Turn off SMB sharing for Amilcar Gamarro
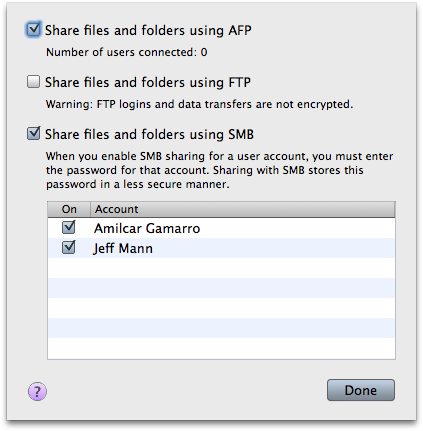423x431 pixels. (x=69, y=228)
